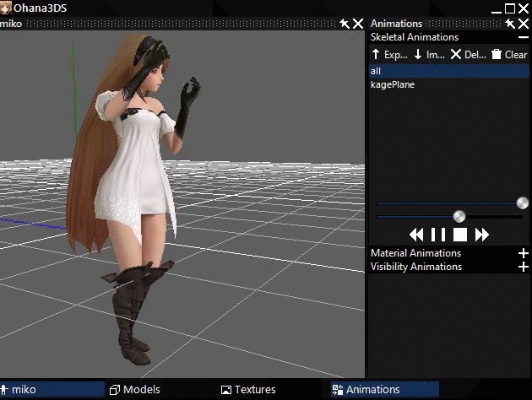Select the kagePlane animation entry
Viewport: 532px width, 400px height.
click(x=449, y=84)
